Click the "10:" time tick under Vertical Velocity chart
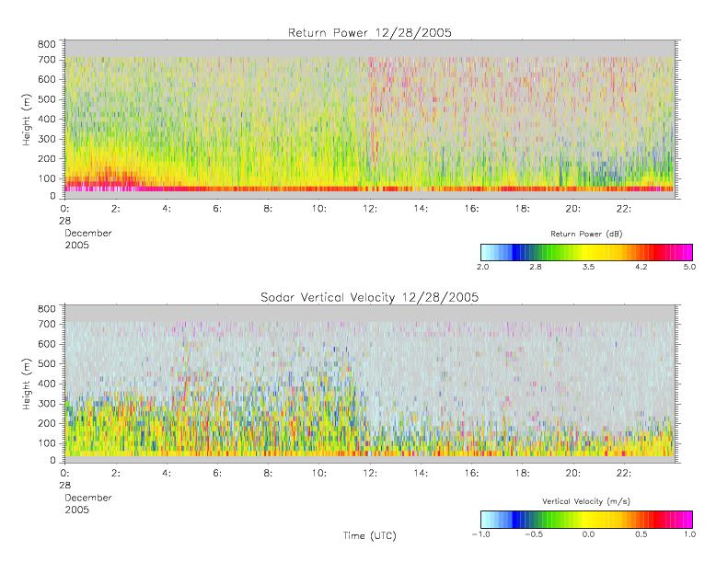The width and height of the screenshot is (728, 562). point(319,474)
